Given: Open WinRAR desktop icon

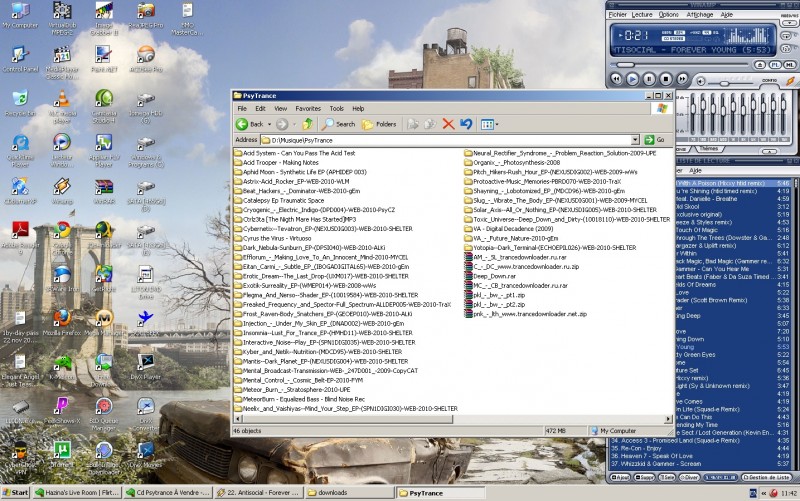Looking at the screenshot, I should pos(104,191).
